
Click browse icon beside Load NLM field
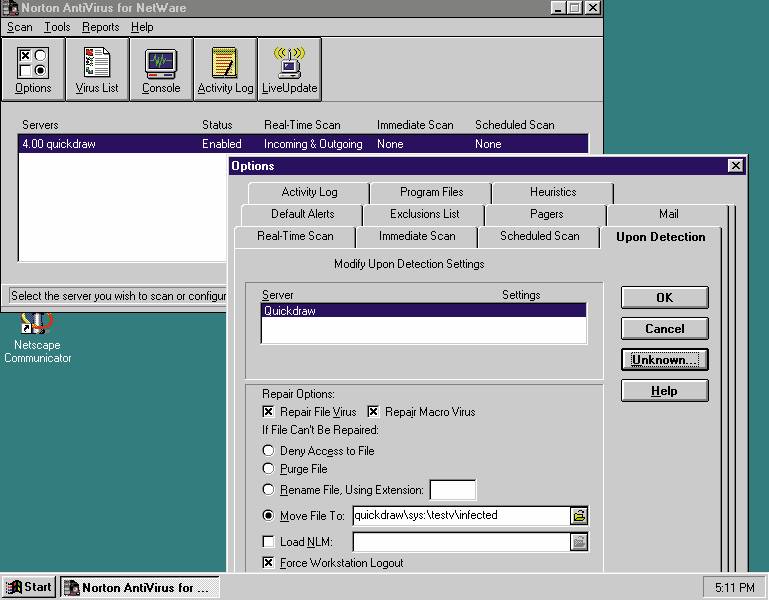tap(579, 542)
